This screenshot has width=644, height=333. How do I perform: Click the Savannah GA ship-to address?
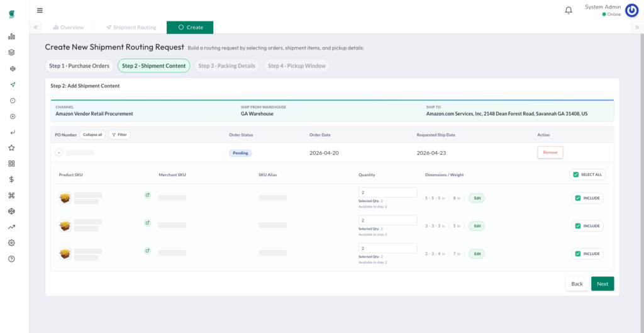pos(507,114)
